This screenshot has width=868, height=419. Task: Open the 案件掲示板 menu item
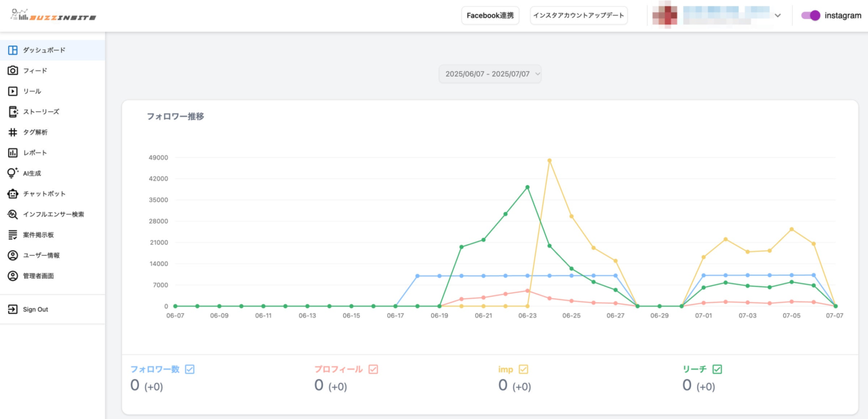38,235
